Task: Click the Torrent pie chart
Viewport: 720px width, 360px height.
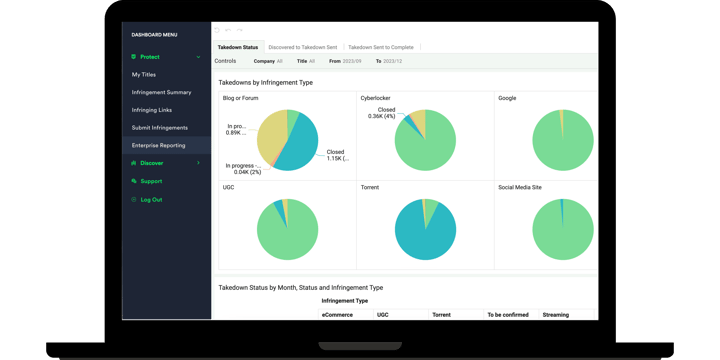Action: point(425,229)
